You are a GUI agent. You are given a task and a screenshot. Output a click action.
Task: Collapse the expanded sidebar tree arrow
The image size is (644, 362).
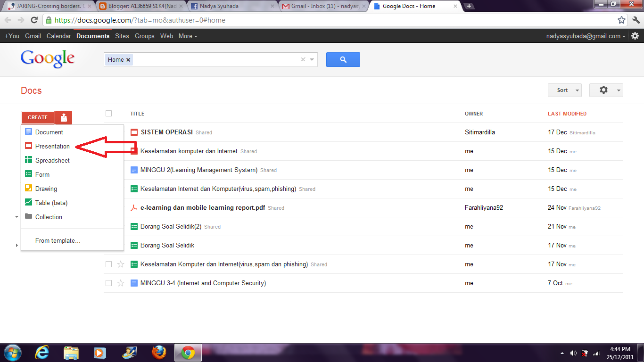pos(17,217)
